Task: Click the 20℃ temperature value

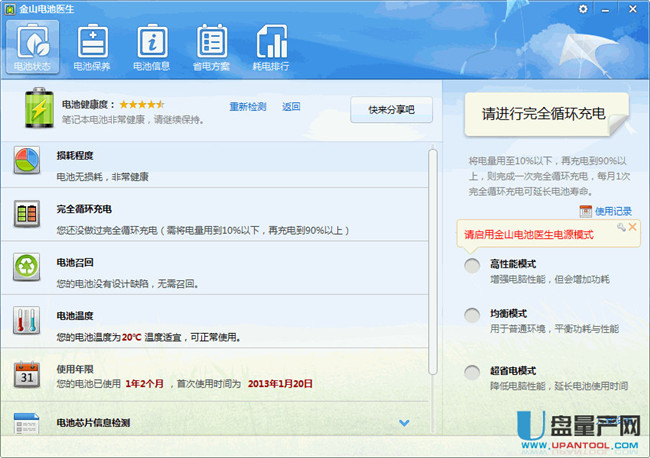Action: pyautogui.click(x=131, y=337)
